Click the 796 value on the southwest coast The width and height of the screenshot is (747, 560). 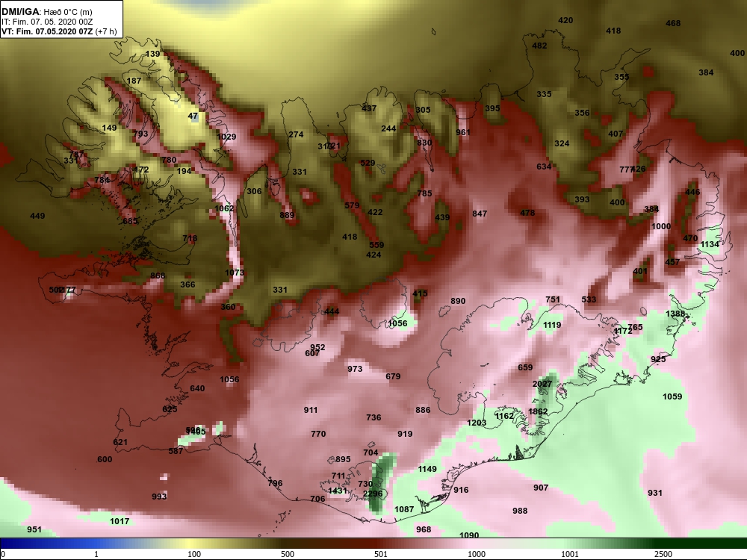coord(276,483)
